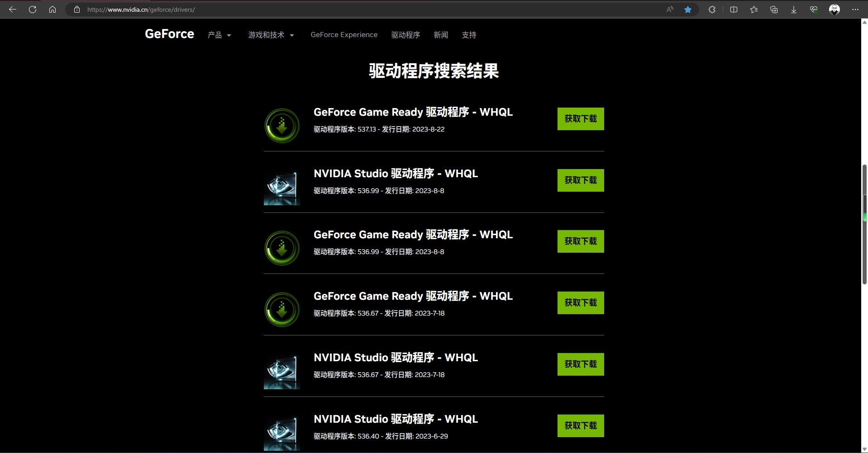Image resolution: width=868 pixels, height=453 pixels.
Task: Open Game Ready title released 2023-7-18
Action: click(x=413, y=296)
